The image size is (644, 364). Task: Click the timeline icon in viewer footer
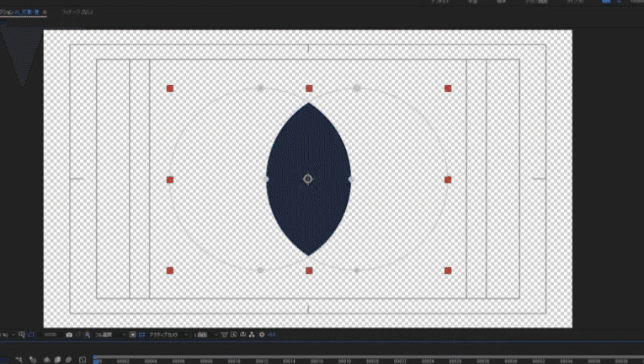pyautogui.click(x=242, y=335)
